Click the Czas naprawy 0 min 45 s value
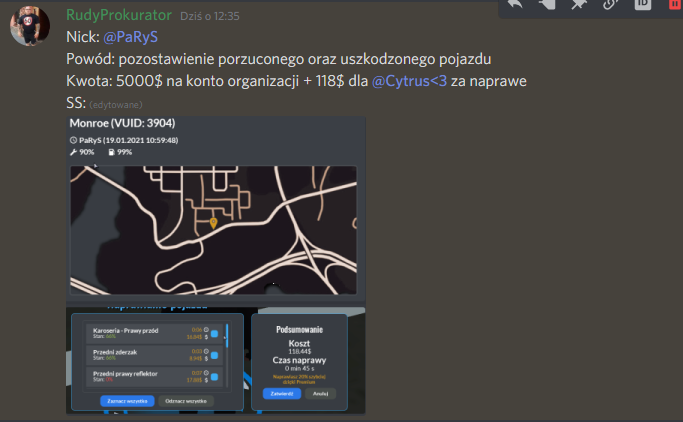Viewport: 683px width, 422px height. (x=299, y=368)
